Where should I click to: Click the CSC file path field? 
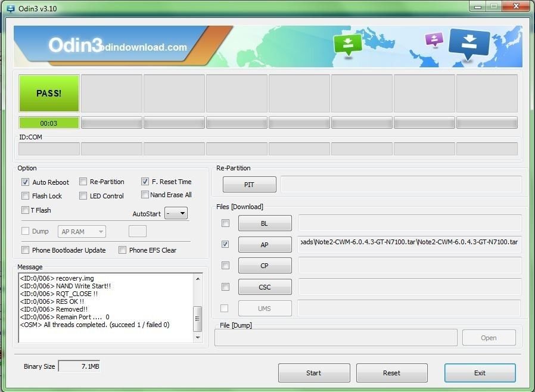tap(410, 287)
